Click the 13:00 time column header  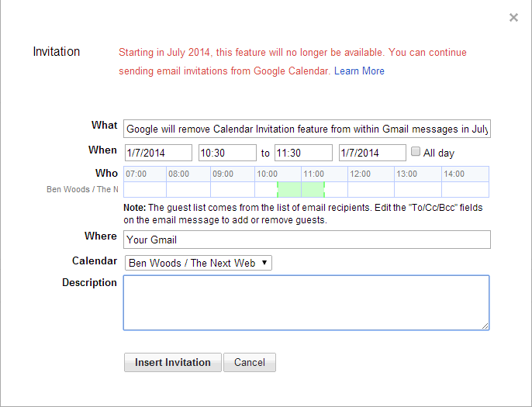[x=418, y=174]
